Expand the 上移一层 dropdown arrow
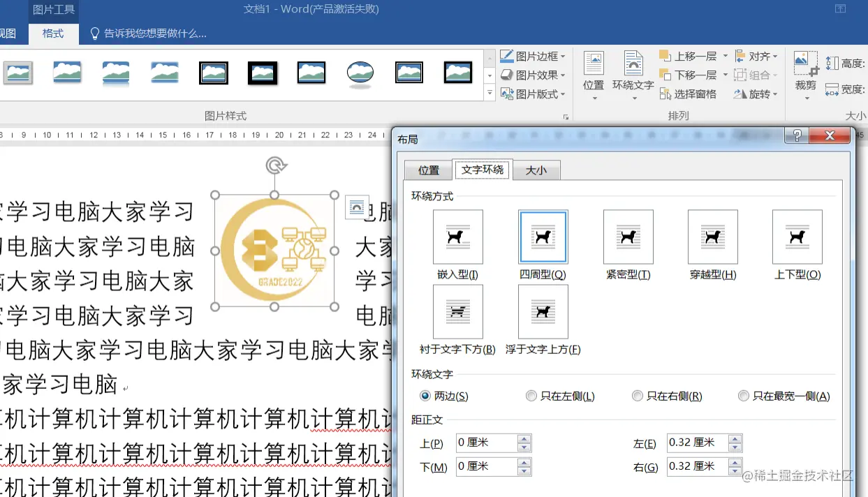Viewport: 868px width, 497px height. [x=725, y=57]
